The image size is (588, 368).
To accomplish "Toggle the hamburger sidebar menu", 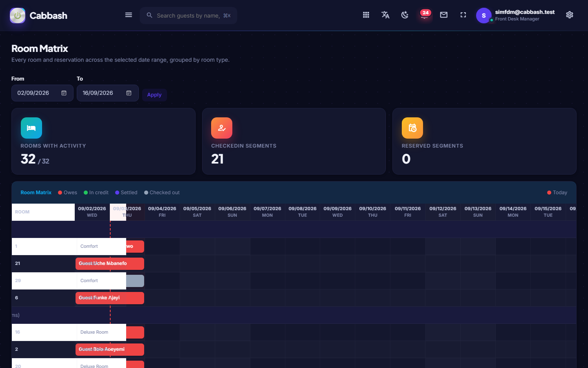I will (129, 15).
